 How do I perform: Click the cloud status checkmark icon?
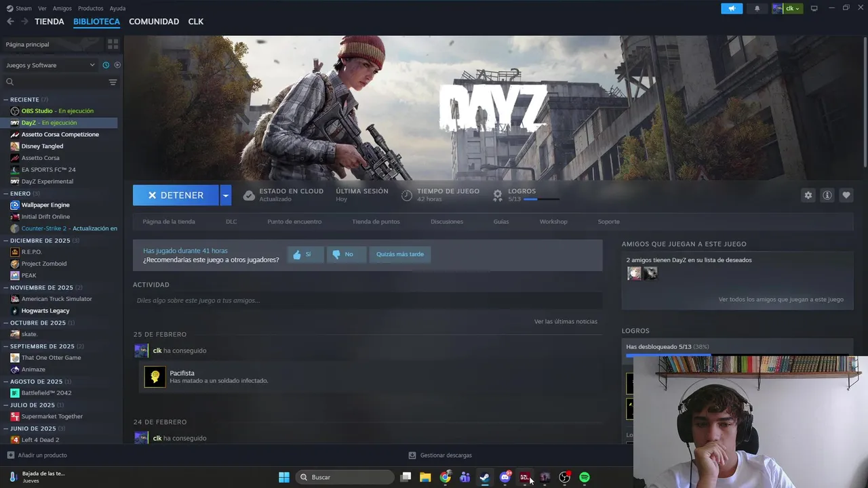click(x=249, y=195)
